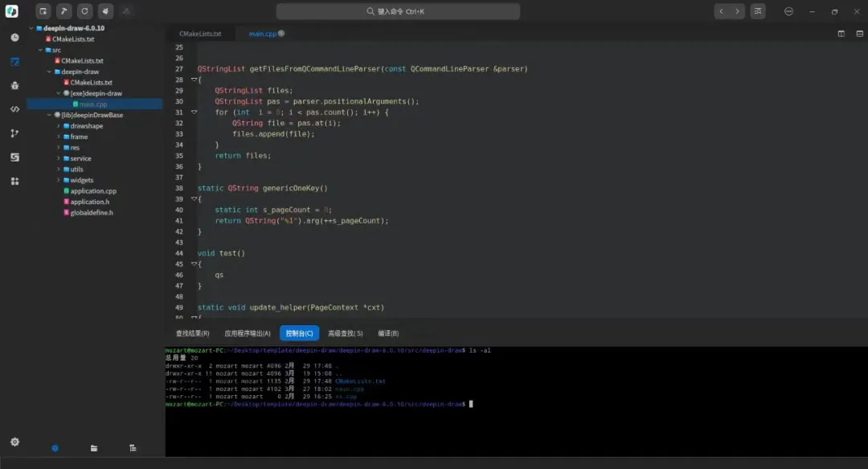Navigate back with the left arrow
The height and width of the screenshot is (469, 868).
721,11
